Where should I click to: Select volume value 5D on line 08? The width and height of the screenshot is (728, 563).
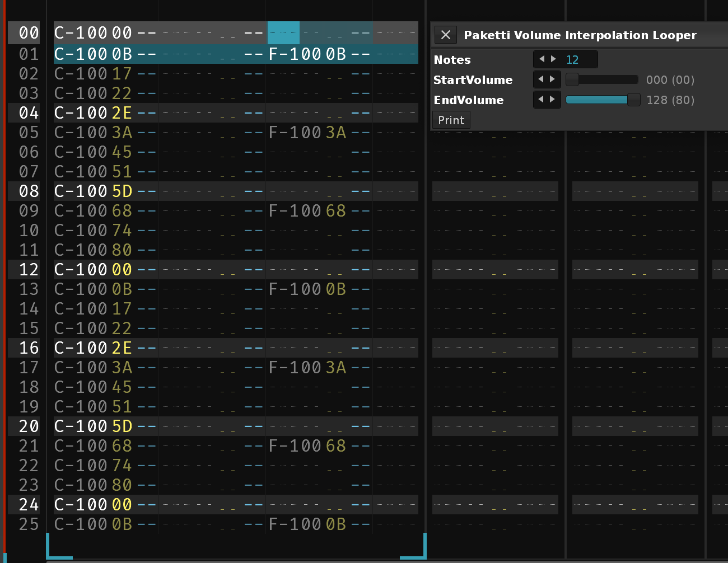pyautogui.click(x=122, y=191)
